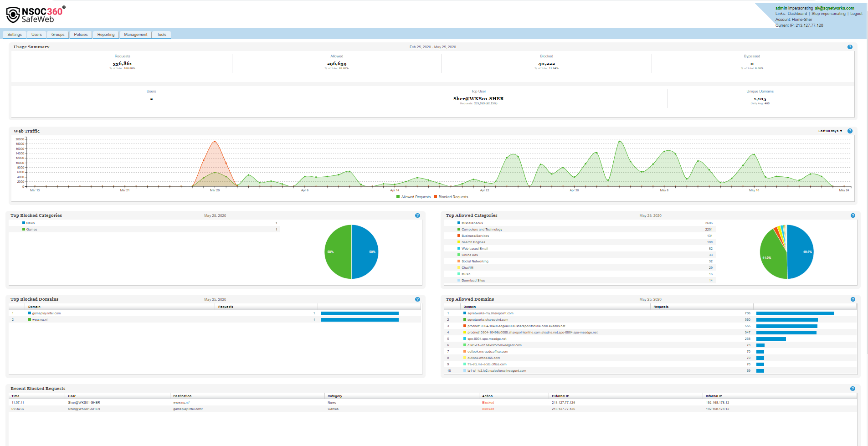Viewport: 868px width, 446px height.
Task: Open help for Top Allowed Domains
Action: [x=853, y=299]
